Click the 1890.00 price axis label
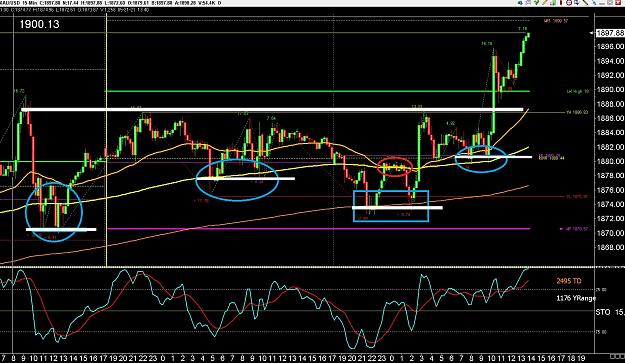625x363 pixels. (610, 90)
